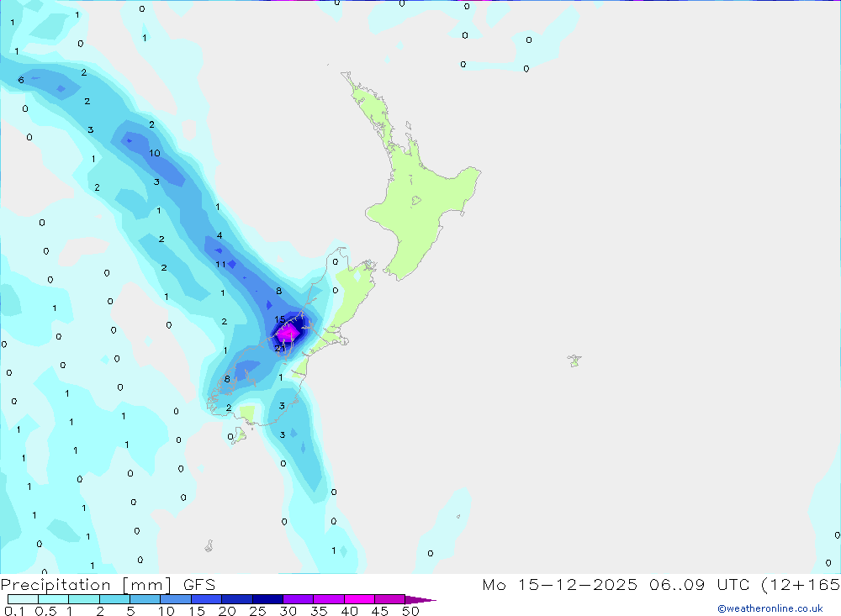The width and height of the screenshot is (841, 616).
Task: Pick the 40–45 mm magenta legend swatch
Action: point(359,599)
